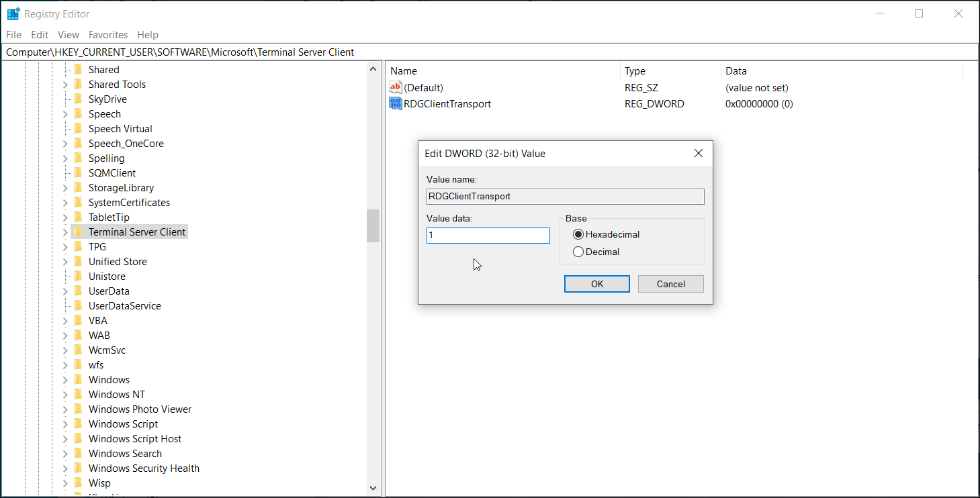Click the Registry Editor app icon in title bar
Viewport: 980px width, 498px height.
(13, 13)
